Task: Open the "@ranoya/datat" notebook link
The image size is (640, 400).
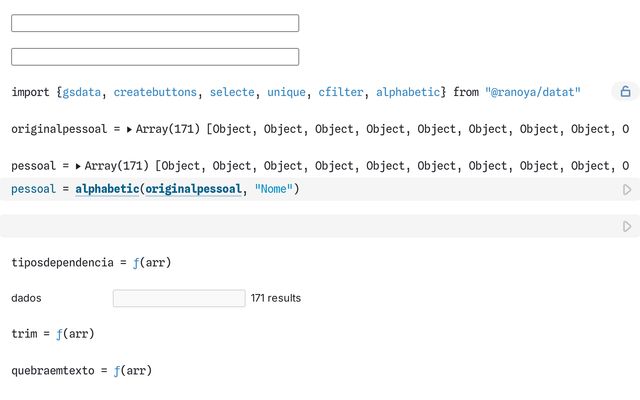Action: coord(533,92)
